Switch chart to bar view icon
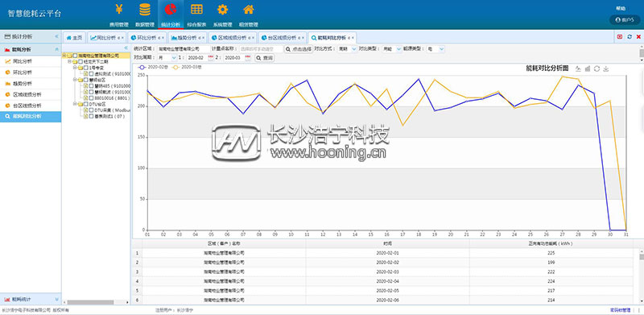The width and height of the screenshot is (644, 315). (x=588, y=68)
